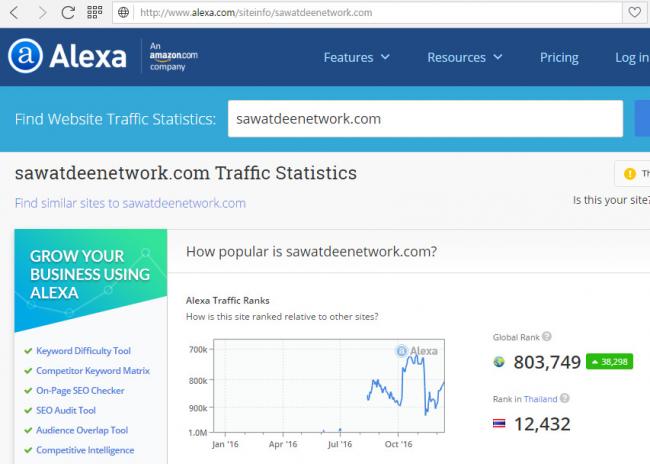
Task: Reload the page with the refresh icon
Action: pos(68,12)
